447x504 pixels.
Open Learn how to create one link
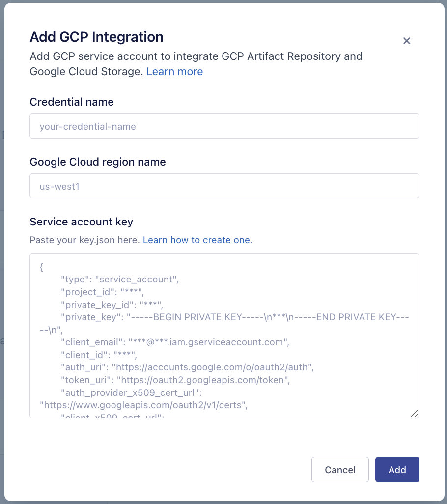197,240
